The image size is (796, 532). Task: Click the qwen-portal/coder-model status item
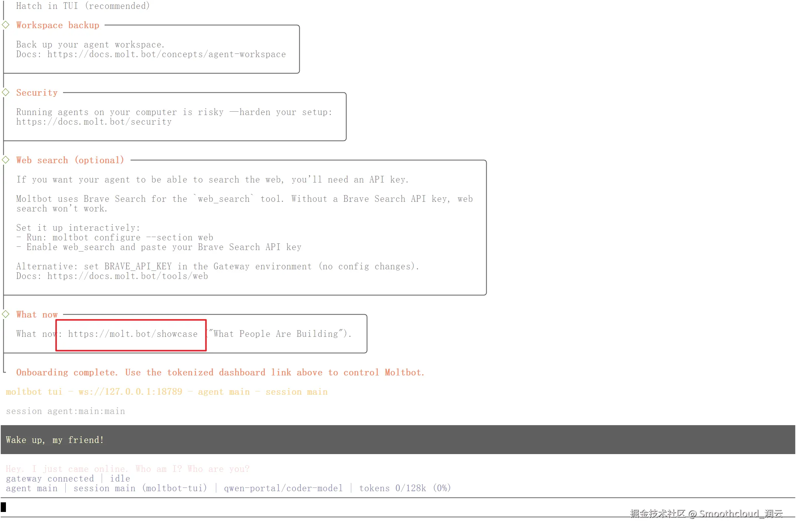point(283,489)
